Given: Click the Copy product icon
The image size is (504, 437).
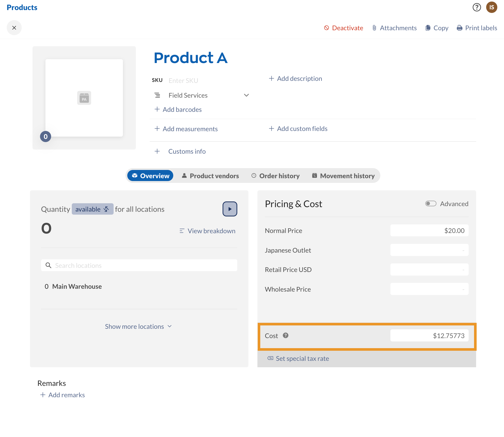Looking at the screenshot, I should [428, 28].
